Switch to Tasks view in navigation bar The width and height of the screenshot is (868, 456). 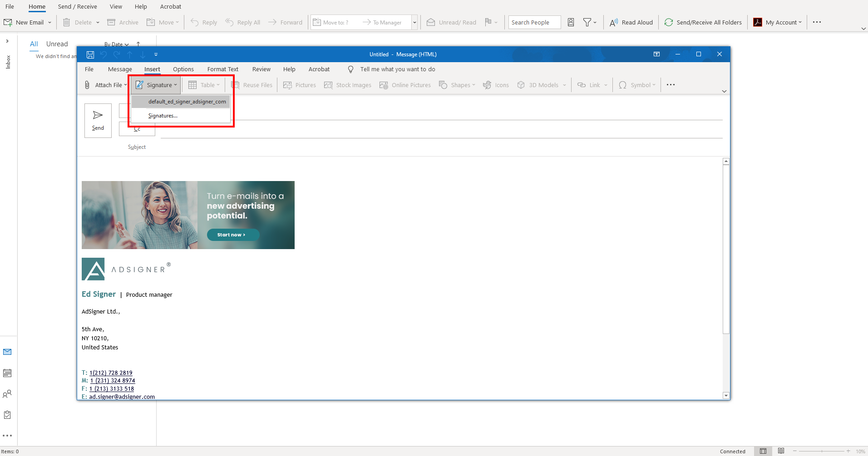click(7, 415)
